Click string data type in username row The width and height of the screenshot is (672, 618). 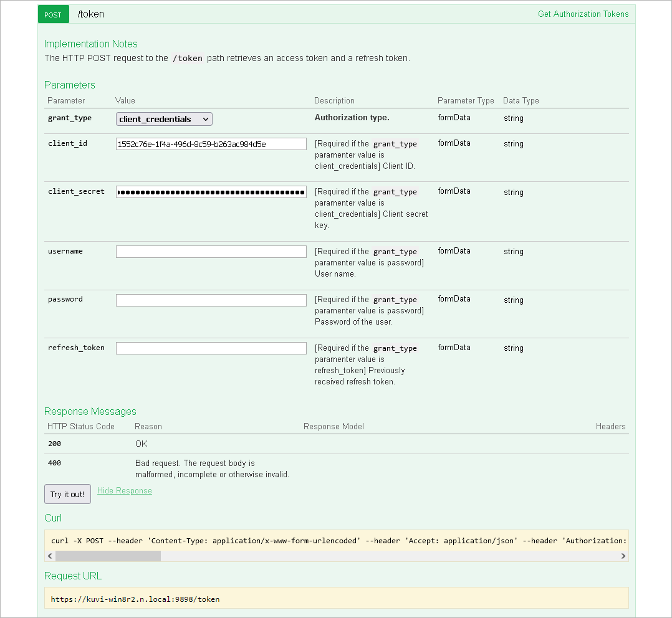click(x=514, y=252)
